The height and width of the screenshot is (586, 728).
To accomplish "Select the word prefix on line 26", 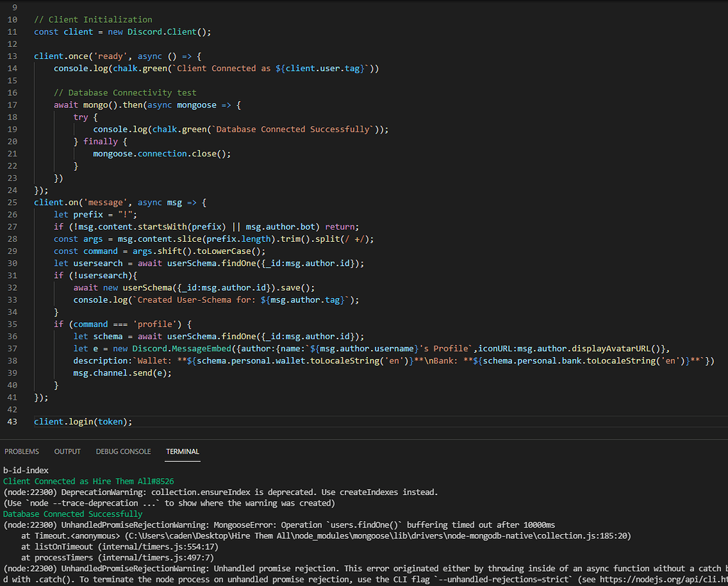I will [x=87, y=214].
